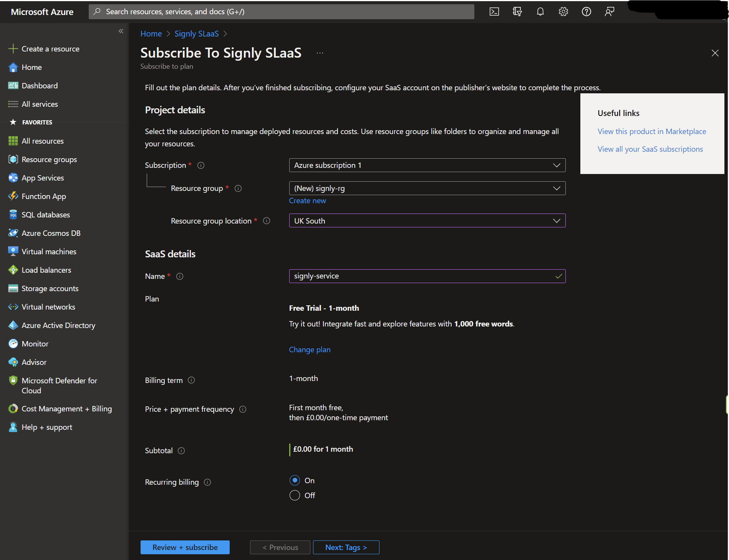This screenshot has height=560, width=729.
Task: Click the Azure Active Directory icon
Action: 13,325
